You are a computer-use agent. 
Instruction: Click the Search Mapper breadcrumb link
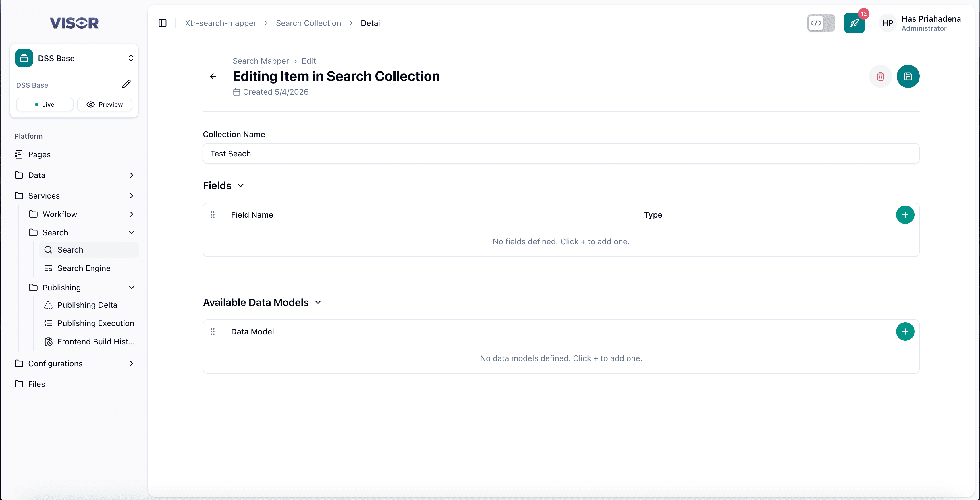point(261,61)
